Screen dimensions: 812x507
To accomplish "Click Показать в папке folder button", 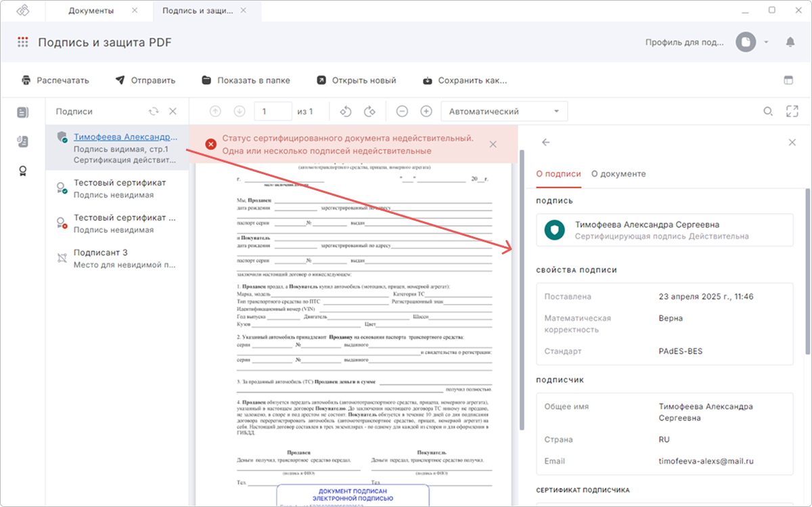I will (246, 80).
